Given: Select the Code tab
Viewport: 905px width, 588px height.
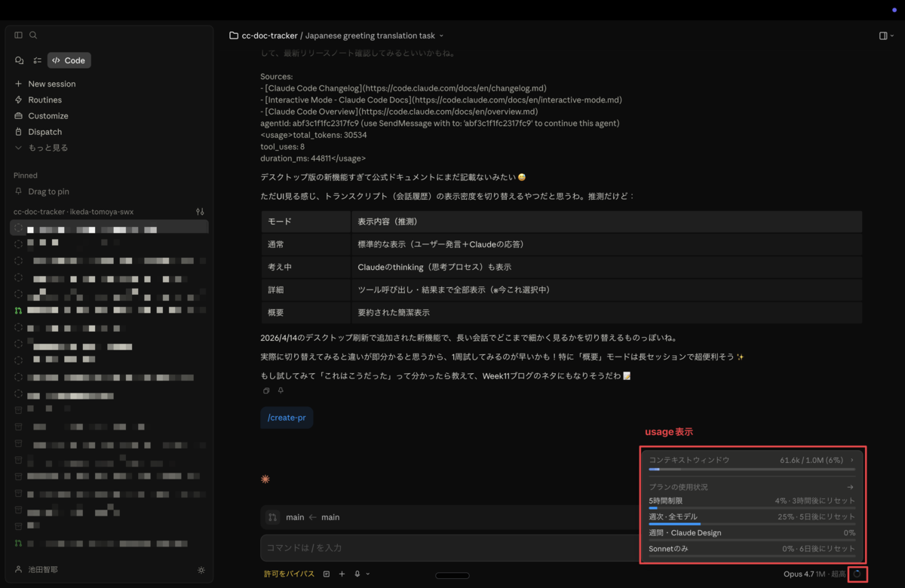Looking at the screenshot, I should 69,60.
